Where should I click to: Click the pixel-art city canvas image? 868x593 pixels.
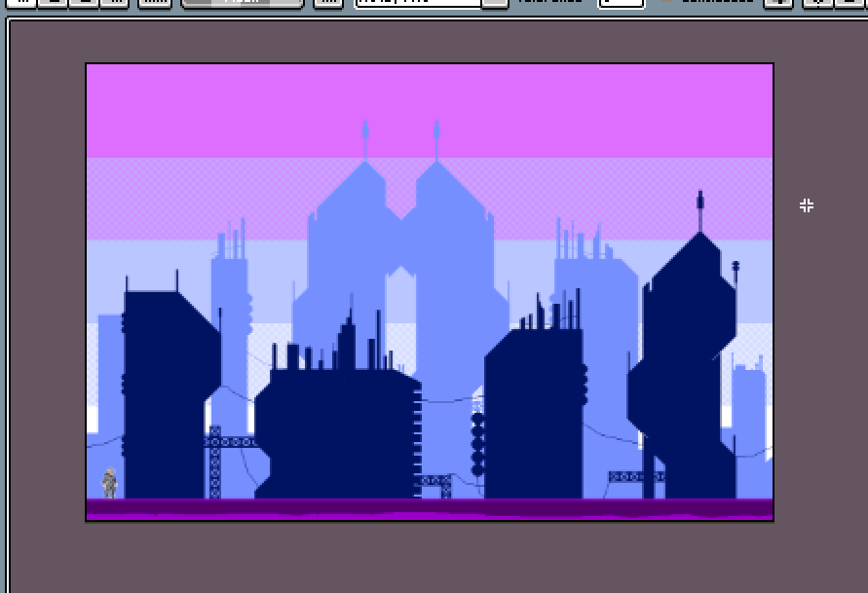click(x=430, y=292)
